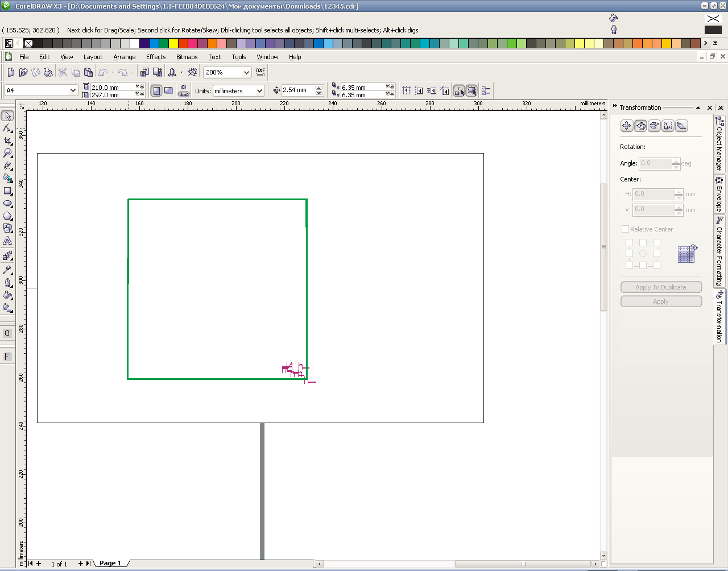Screen dimensions: 728x571
Task: Show the Rotate transformation options
Action: click(640, 126)
